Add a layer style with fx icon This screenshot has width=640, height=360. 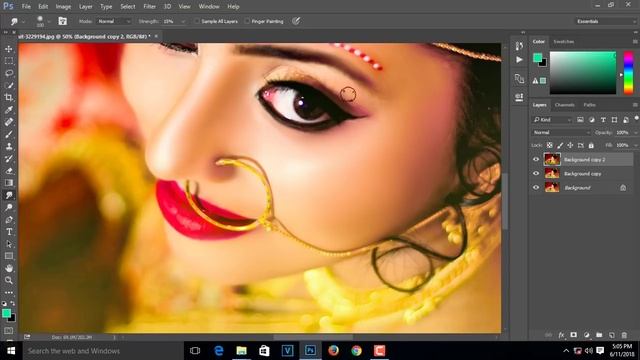561,335
